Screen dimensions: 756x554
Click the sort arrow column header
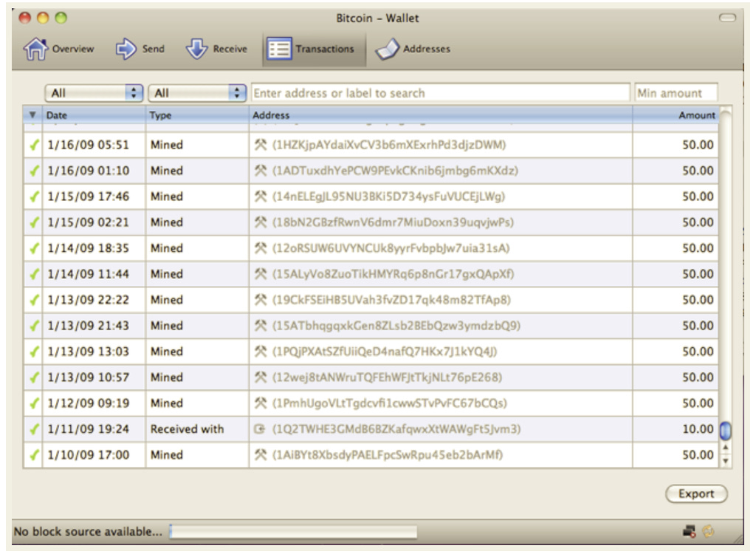(x=32, y=114)
